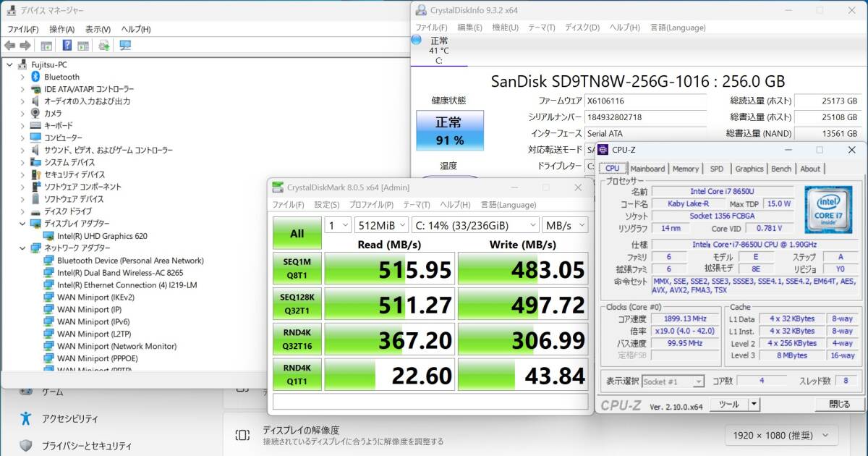This screenshot has width=868, height=456.
Task: Select Intel(R) UHD Graphics 620 device
Action: pos(101,236)
